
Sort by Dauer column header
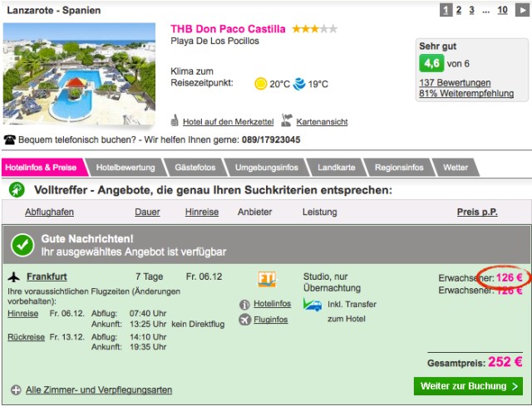click(x=147, y=213)
